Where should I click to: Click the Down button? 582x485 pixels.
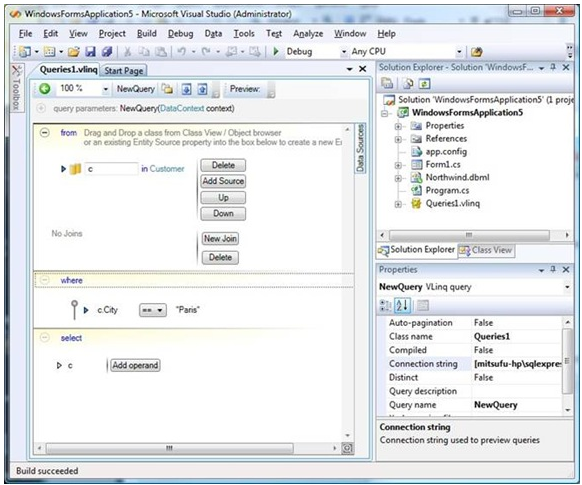(223, 213)
